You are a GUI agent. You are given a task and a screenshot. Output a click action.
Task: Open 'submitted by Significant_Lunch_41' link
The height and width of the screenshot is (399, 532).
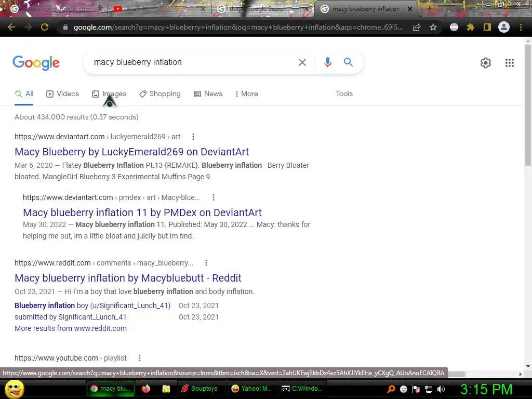click(70, 317)
